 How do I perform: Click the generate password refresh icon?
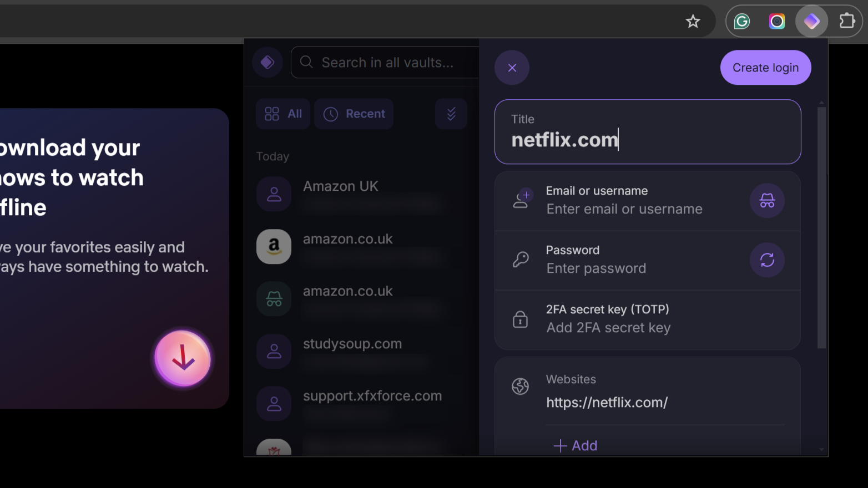[x=767, y=260]
